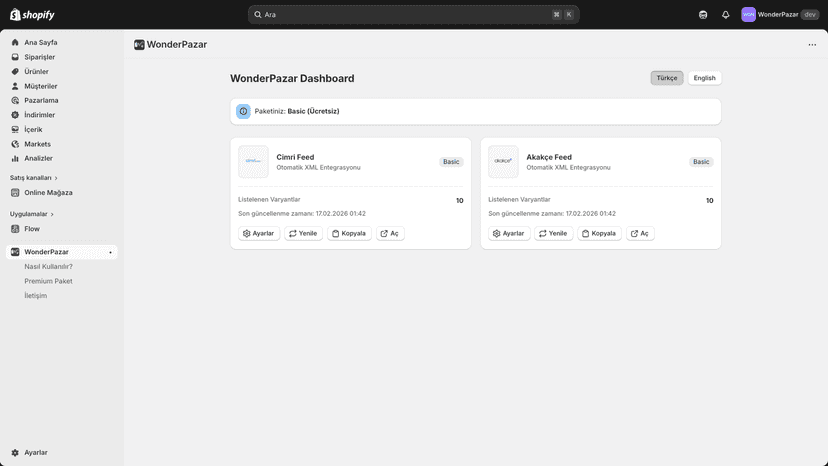The width and height of the screenshot is (828, 466).
Task: Click Yenile on Akakçe Feed
Action: (x=553, y=234)
